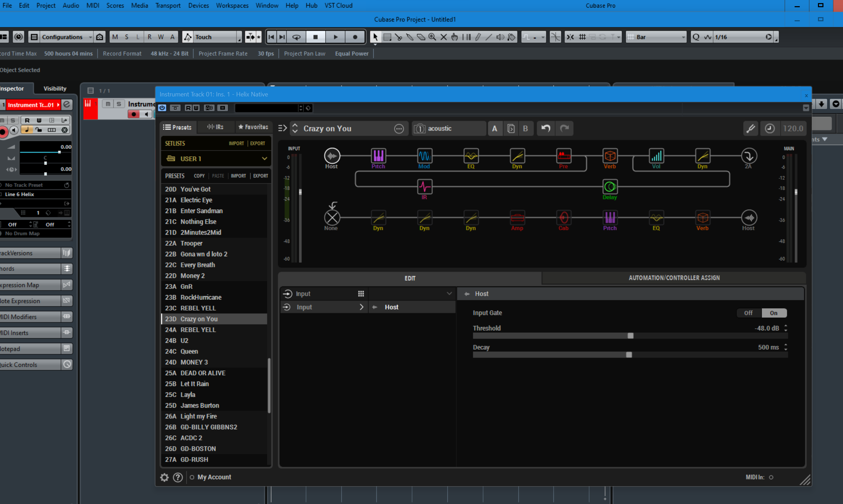Expand the USER 1 setlist dropdown
The height and width of the screenshot is (504, 843).
point(264,159)
